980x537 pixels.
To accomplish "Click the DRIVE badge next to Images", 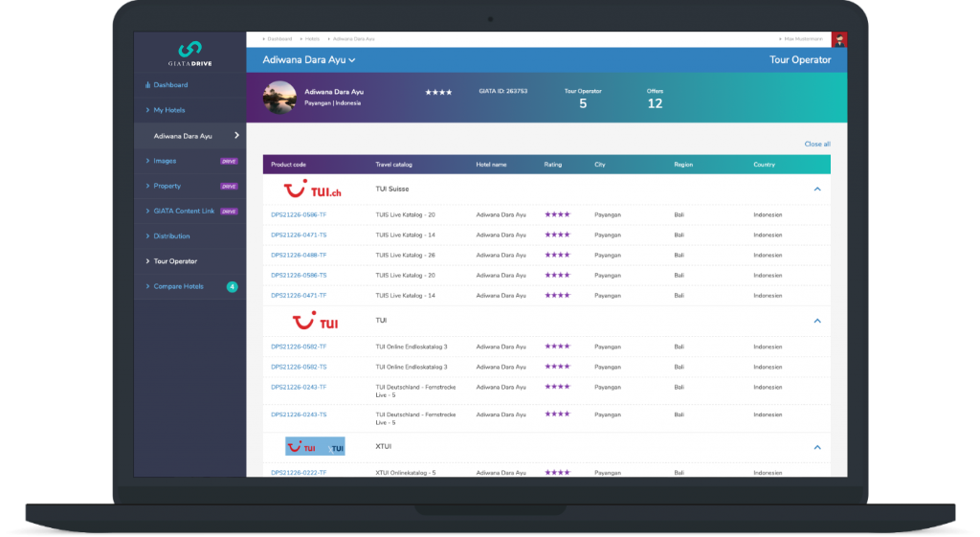I will coord(229,161).
